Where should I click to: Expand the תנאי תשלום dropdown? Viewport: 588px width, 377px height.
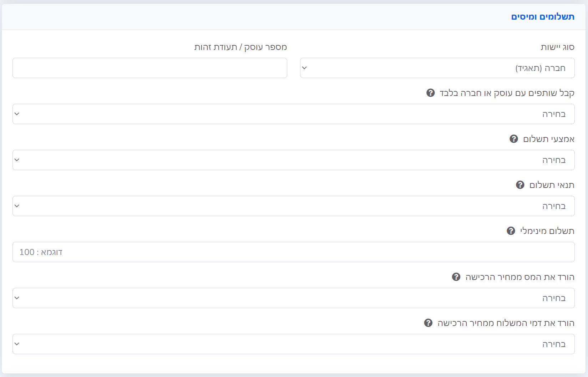[x=293, y=206]
